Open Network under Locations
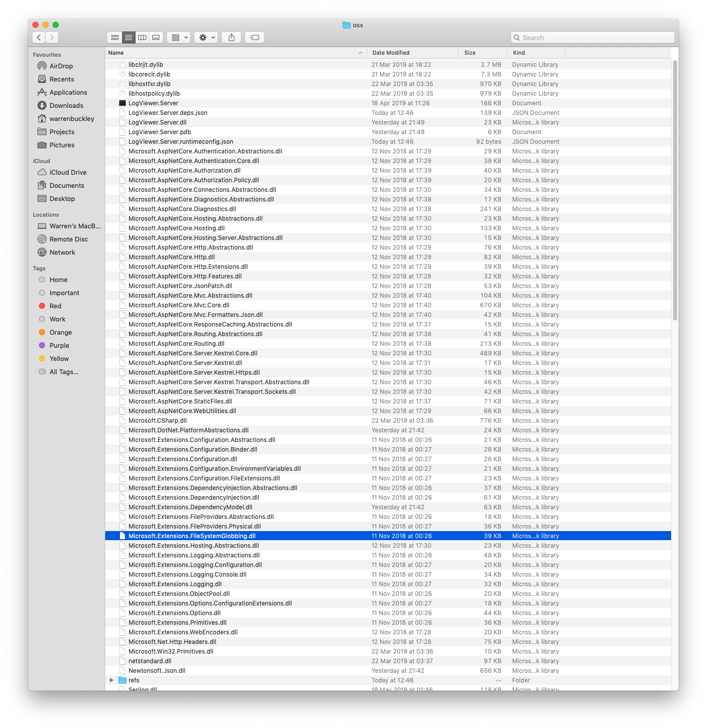This screenshot has width=707, height=728. point(62,252)
